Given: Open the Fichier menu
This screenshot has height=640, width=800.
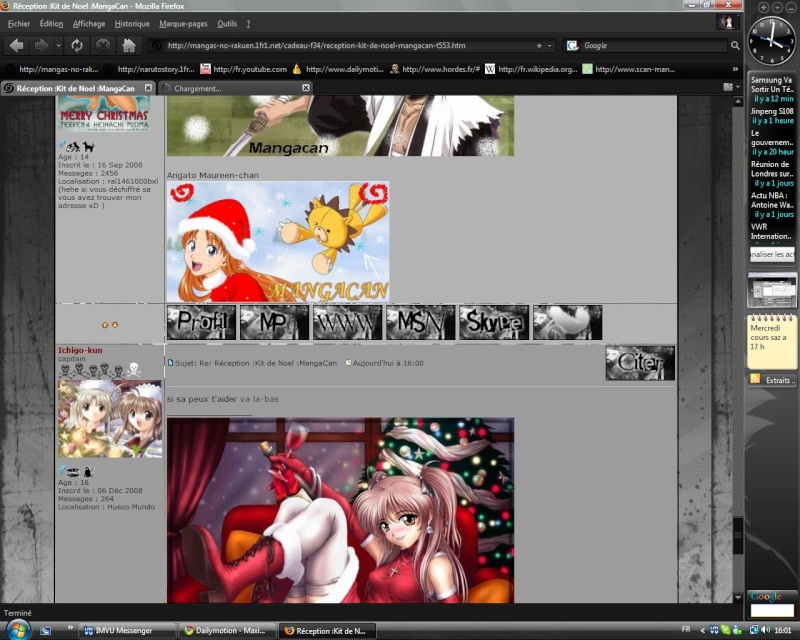Looking at the screenshot, I should point(19,23).
